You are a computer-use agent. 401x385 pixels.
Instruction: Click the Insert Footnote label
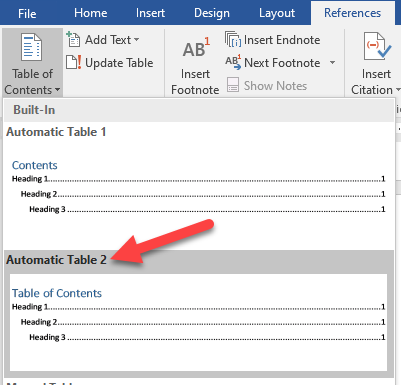195,82
